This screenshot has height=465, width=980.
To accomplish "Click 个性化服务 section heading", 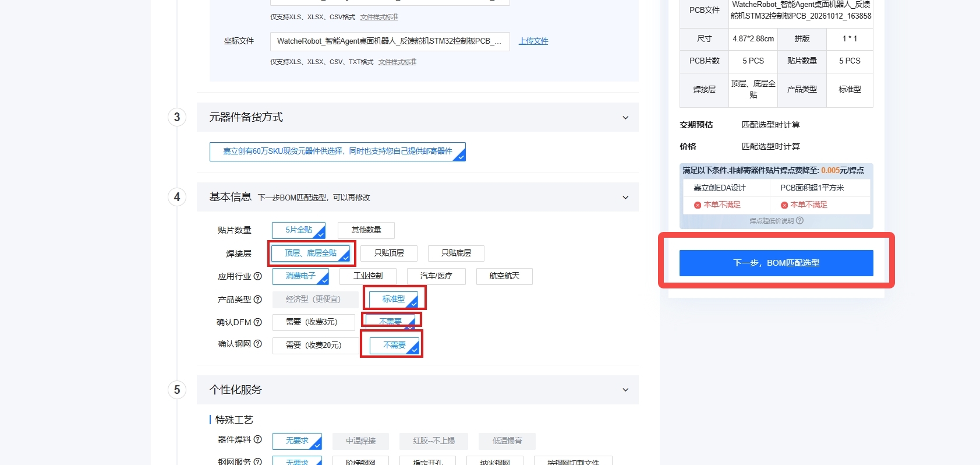I will coord(236,390).
